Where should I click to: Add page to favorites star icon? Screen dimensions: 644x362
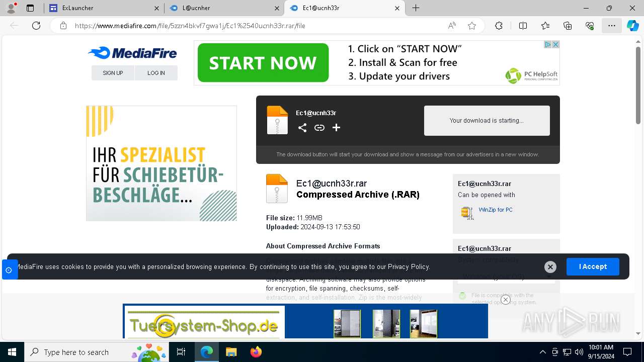tap(472, 26)
